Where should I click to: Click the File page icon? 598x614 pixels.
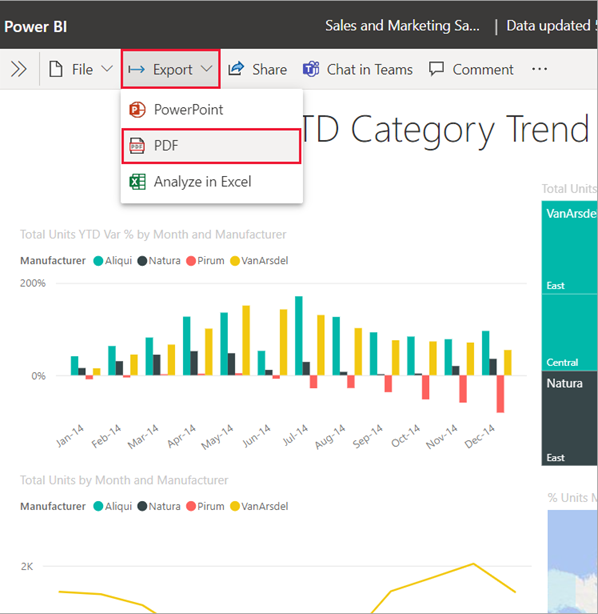(56, 69)
